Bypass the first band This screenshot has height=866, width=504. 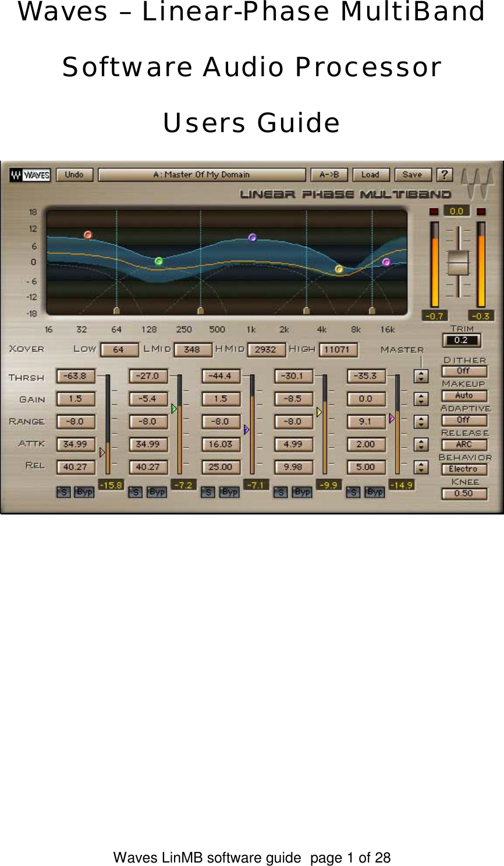click(84, 492)
